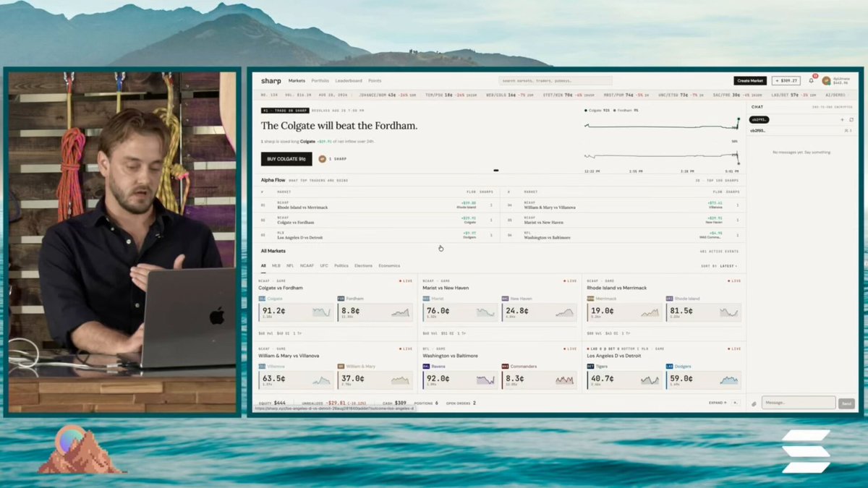Click the sharp badge beside Buy Colgate
This screenshot has width=868, height=488.
[x=322, y=159]
